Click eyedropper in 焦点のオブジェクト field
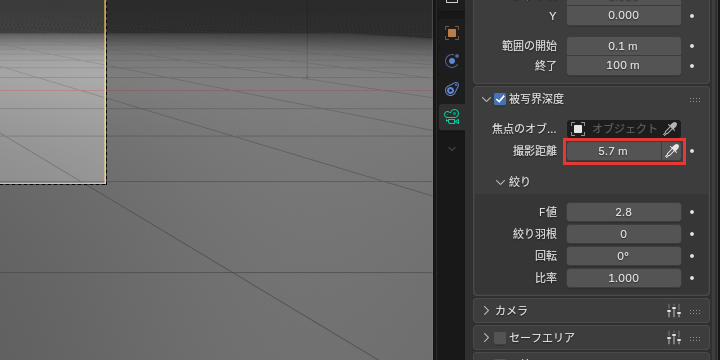720x360 pixels. click(x=670, y=129)
